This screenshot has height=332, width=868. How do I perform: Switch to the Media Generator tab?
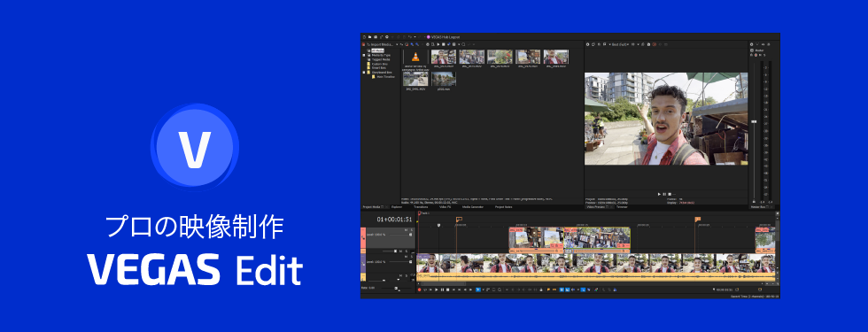[x=473, y=207]
